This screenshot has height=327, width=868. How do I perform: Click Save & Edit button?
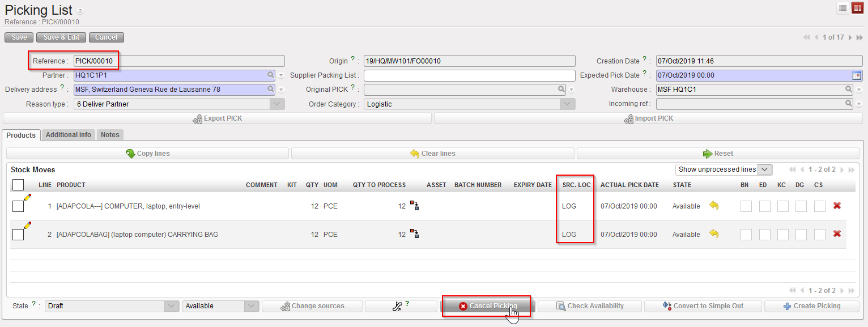(61, 37)
